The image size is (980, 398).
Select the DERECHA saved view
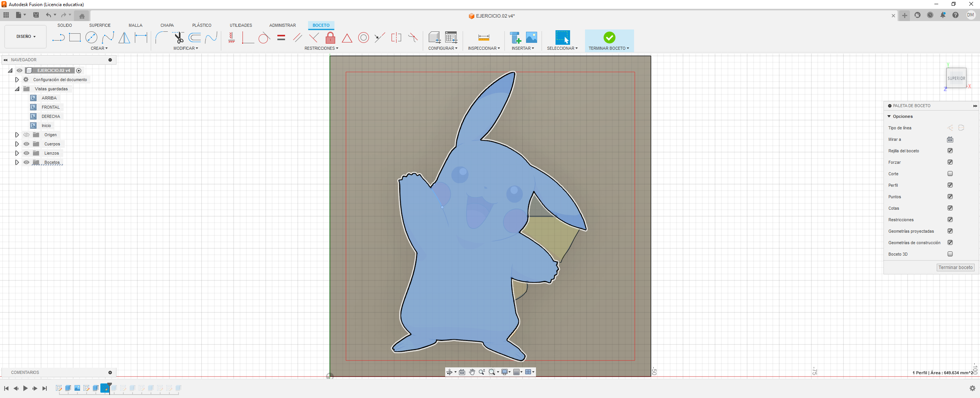pyautogui.click(x=51, y=116)
